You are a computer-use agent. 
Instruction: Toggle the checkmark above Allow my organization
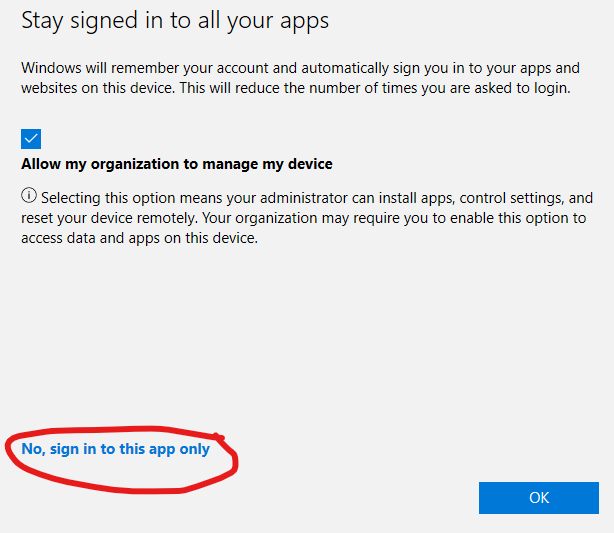click(x=31, y=139)
